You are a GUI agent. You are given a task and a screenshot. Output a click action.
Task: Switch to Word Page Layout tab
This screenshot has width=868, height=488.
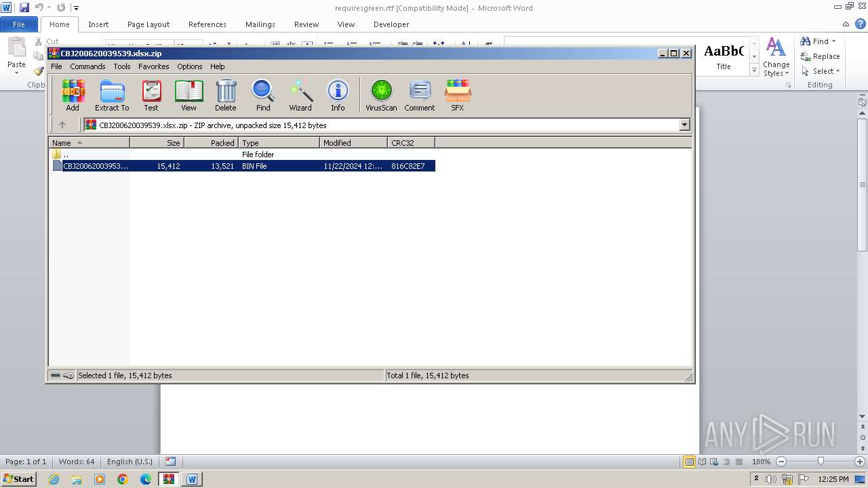click(x=149, y=24)
